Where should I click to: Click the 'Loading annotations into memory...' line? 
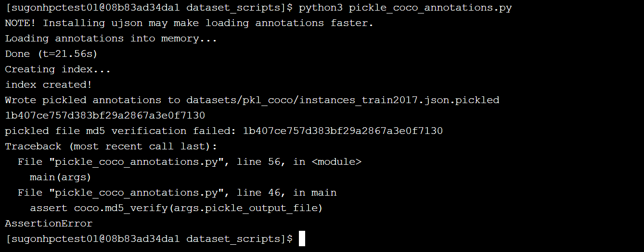tap(111, 39)
